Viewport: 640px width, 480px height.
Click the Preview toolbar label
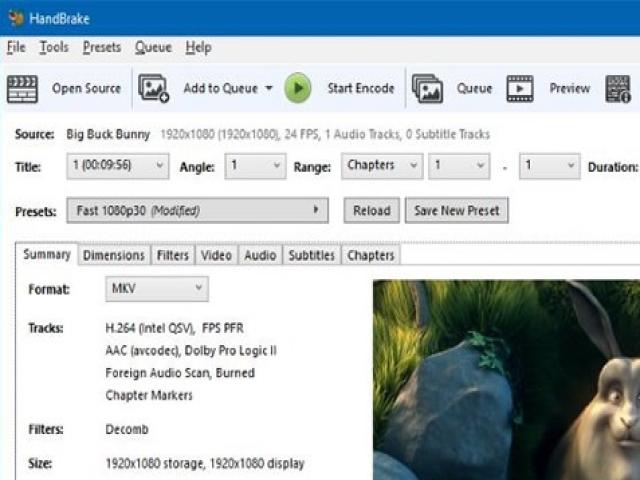[x=570, y=89]
